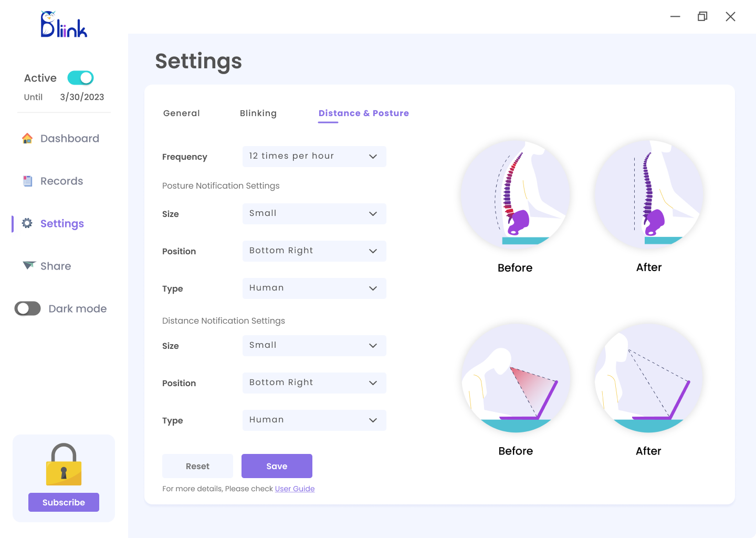Open the User Guide link
The width and height of the screenshot is (756, 538).
[x=295, y=489]
